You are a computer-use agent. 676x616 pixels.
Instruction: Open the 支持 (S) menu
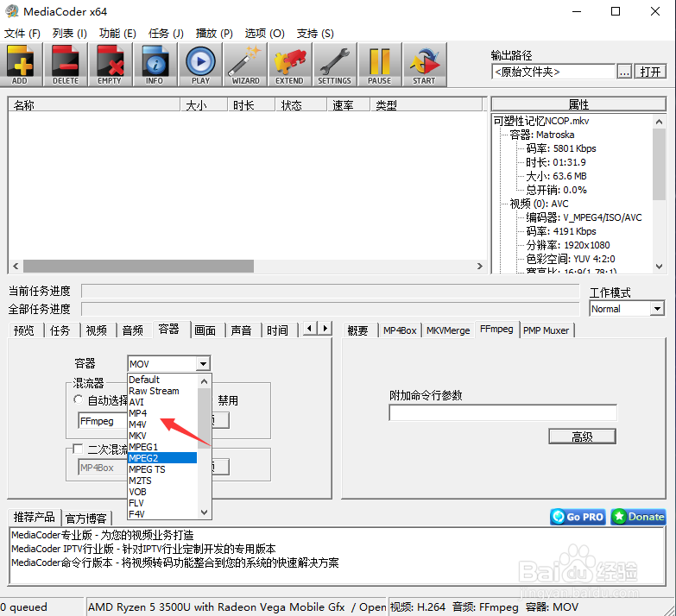tap(315, 34)
